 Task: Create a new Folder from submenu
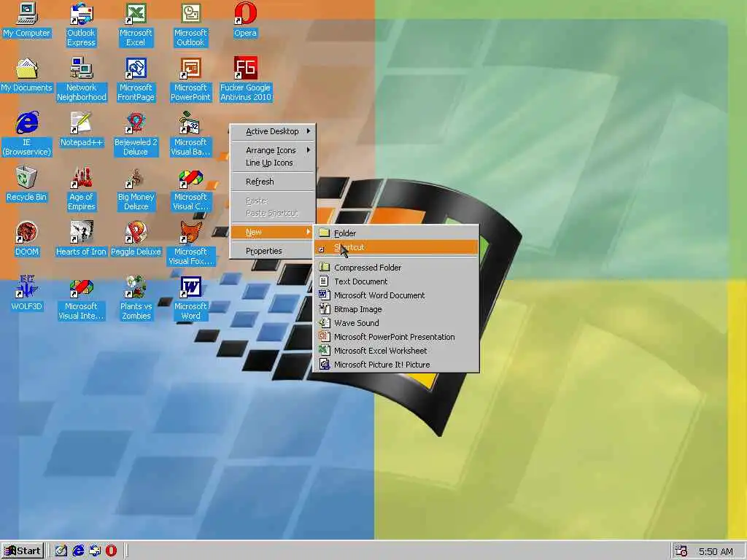tap(396, 233)
